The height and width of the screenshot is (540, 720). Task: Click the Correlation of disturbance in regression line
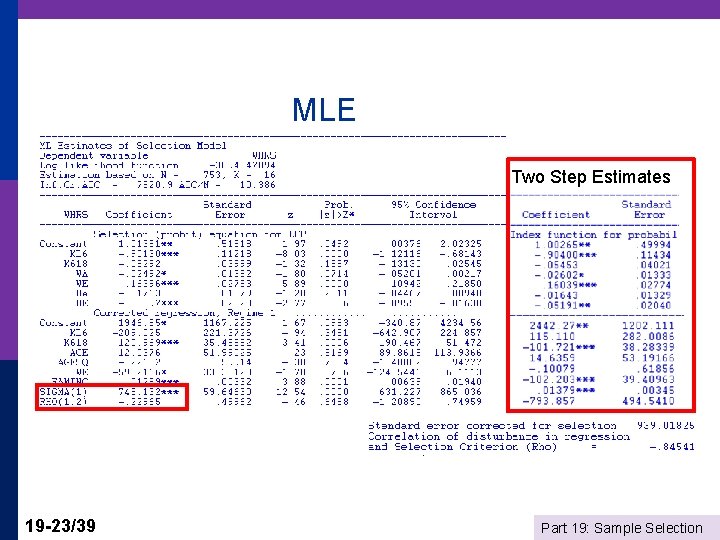[499, 436]
